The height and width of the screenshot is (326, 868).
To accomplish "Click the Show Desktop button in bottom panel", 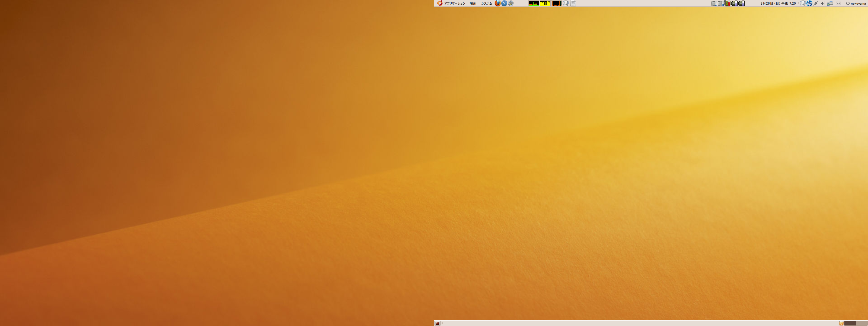I will [437, 323].
